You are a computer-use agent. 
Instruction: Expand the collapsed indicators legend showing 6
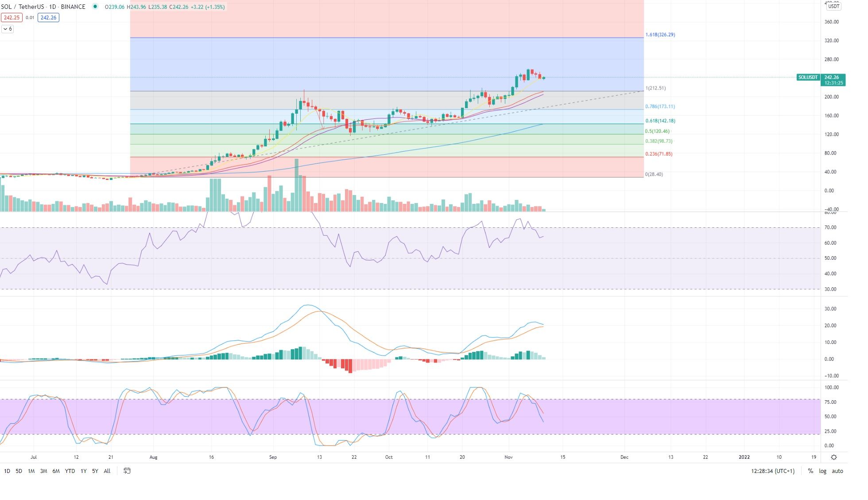point(8,29)
